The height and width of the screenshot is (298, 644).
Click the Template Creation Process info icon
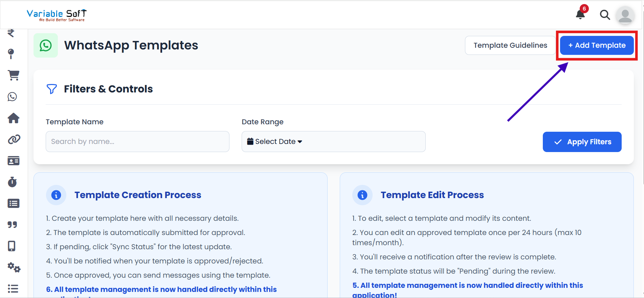point(56,195)
